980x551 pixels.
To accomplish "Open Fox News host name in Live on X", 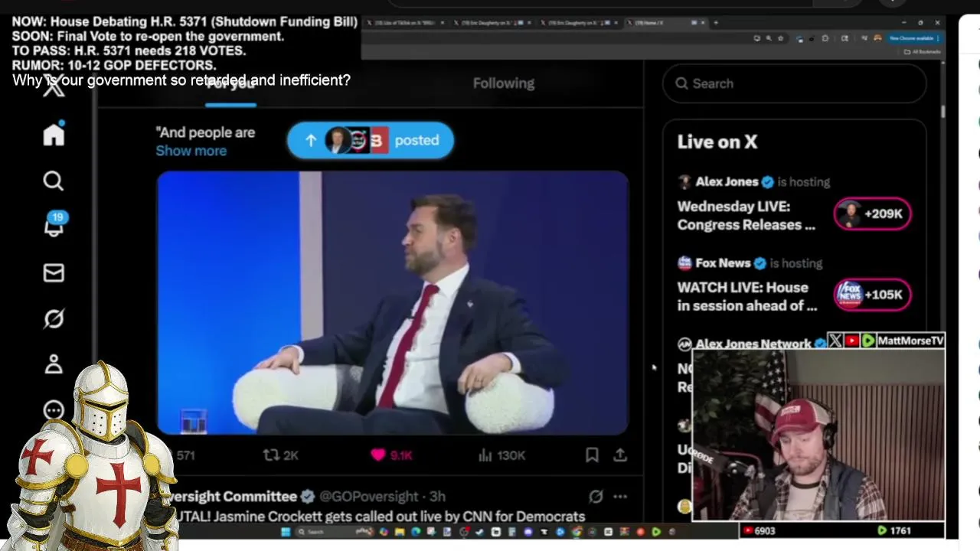I will tap(723, 263).
